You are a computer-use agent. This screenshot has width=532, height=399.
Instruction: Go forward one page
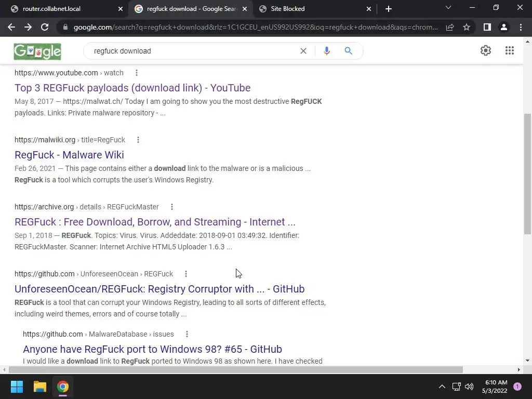(28, 27)
